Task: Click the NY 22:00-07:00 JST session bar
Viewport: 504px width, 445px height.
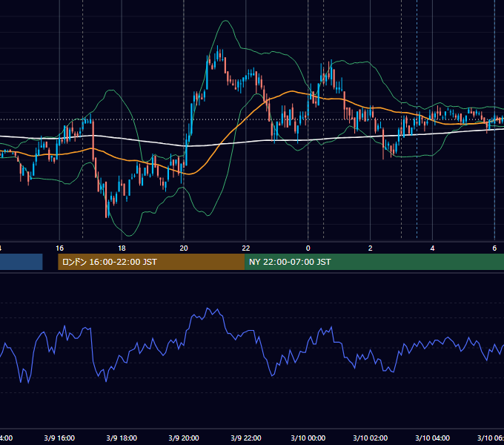Action: 374,262
